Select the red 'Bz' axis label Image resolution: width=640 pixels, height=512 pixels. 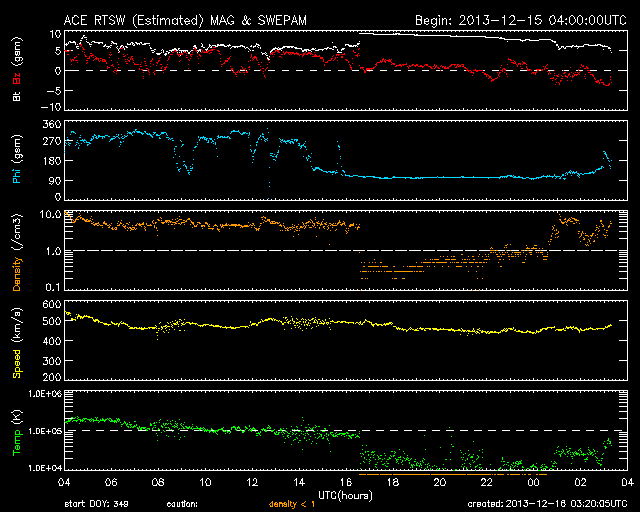(x=17, y=78)
